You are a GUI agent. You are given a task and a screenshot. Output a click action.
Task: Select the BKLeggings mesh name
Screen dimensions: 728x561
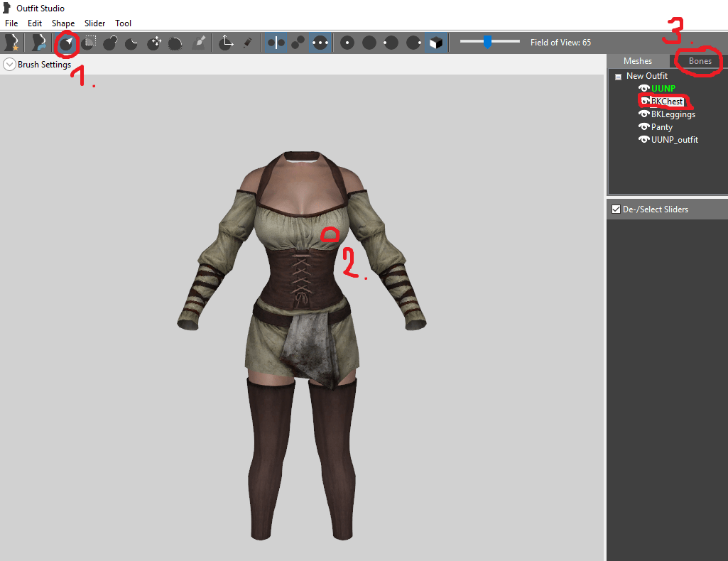[673, 114]
